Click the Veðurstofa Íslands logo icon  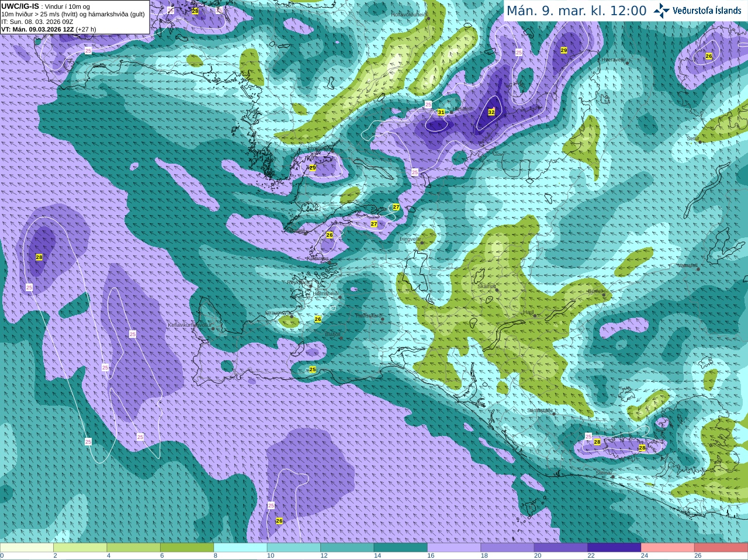(x=661, y=11)
